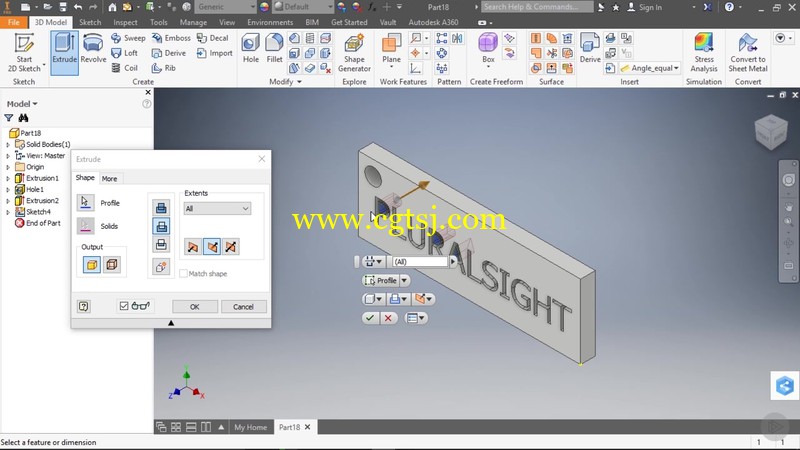Select the Coil tool

[124, 67]
